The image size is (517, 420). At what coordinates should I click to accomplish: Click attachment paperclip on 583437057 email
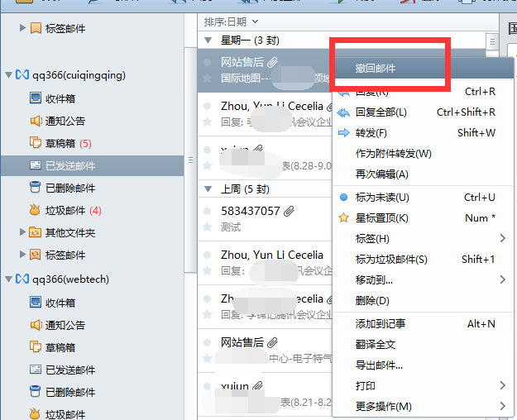point(288,212)
